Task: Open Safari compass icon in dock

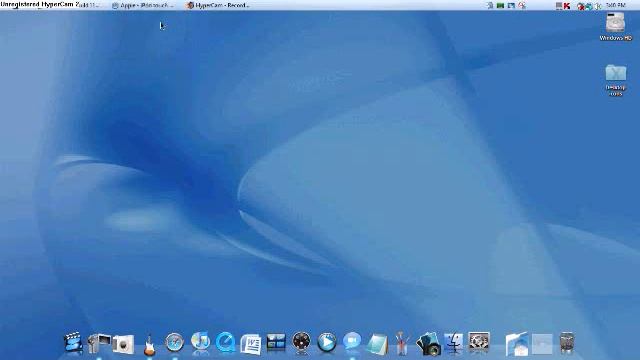Action: click(175, 342)
